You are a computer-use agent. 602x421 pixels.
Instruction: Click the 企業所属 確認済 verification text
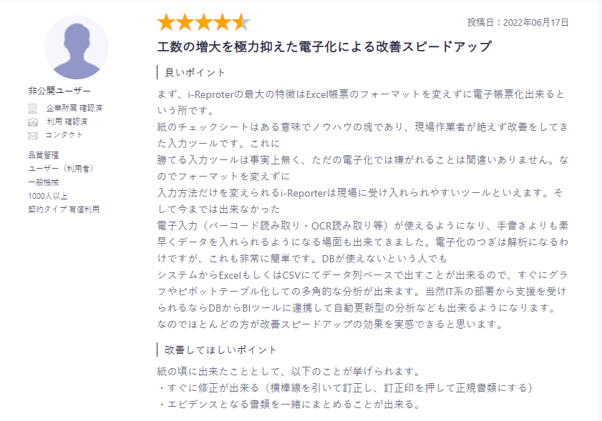(74, 108)
